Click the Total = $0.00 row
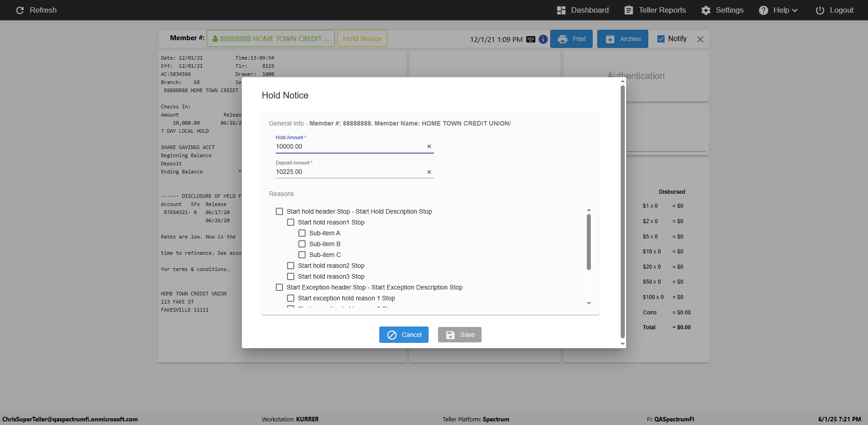Viewport: 868px width, 425px height. click(667, 327)
